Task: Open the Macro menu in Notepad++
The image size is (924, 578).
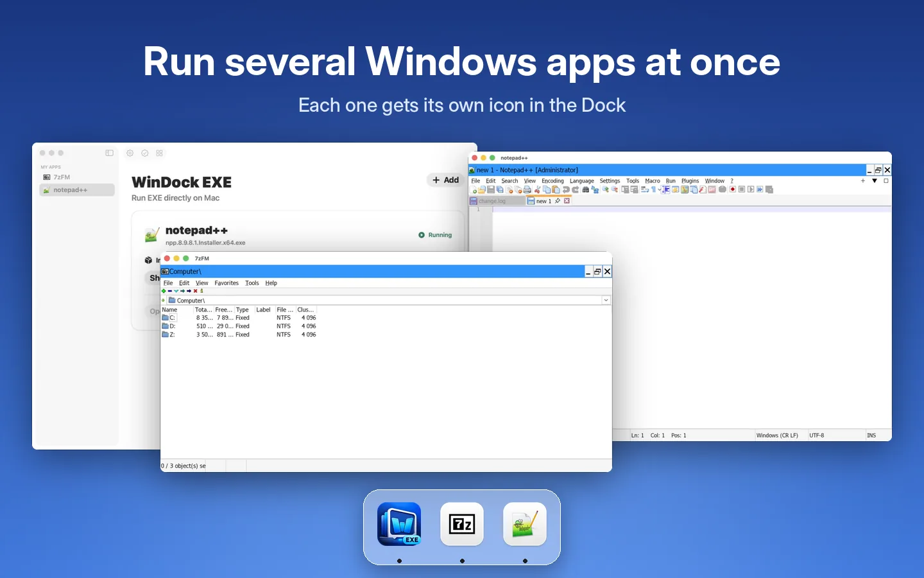Action: click(x=653, y=181)
